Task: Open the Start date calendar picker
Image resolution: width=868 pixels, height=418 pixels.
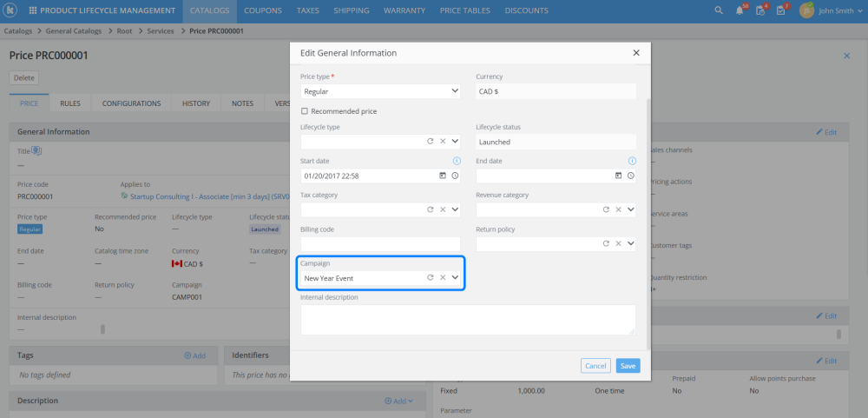Action: (x=442, y=176)
